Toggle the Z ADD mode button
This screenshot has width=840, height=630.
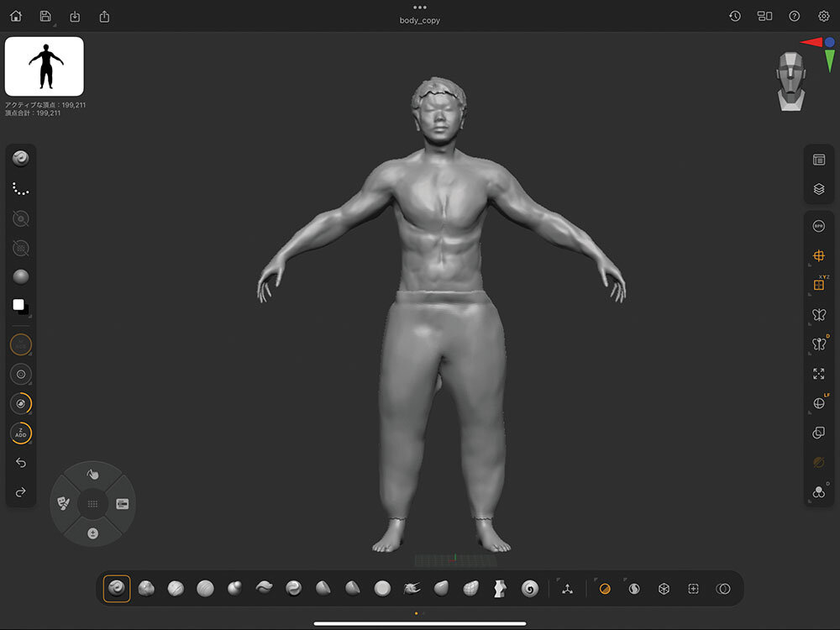[x=21, y=433]
